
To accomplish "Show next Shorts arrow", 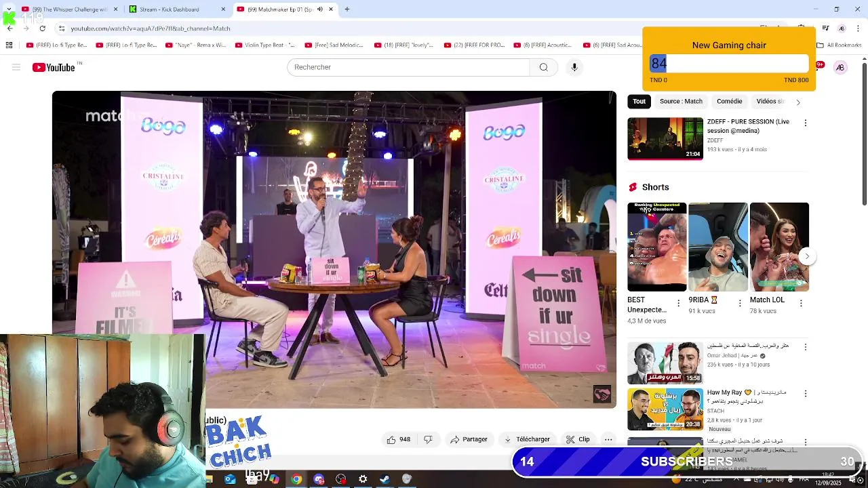I will pyautogui.click(x=806, y=256).
